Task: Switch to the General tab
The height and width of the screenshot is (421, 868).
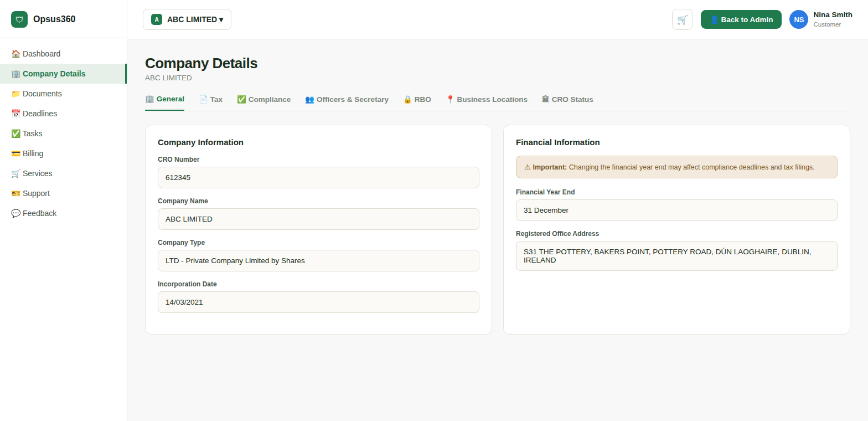Action: 164,99
